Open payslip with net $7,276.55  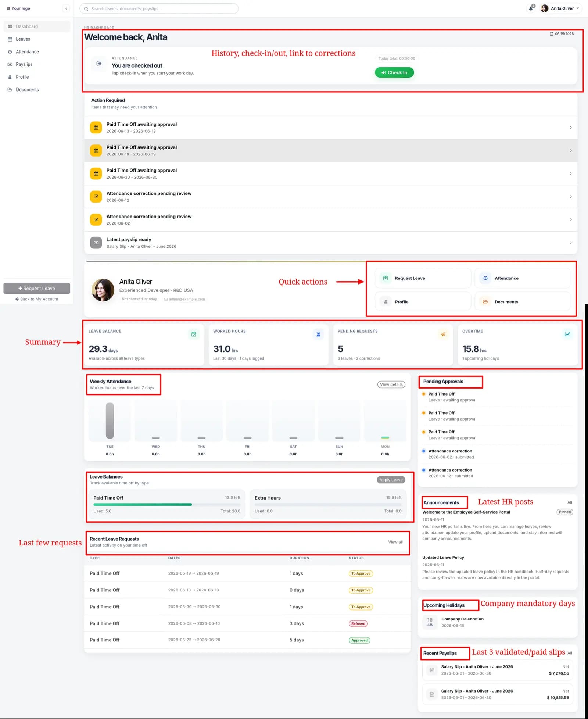(x=498, y=670)
